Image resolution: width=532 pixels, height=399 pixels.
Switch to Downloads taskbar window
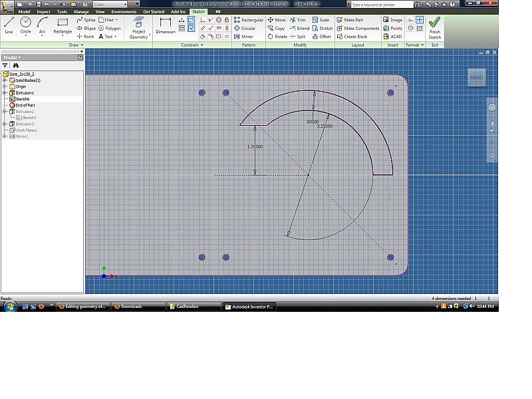click(x=138, y=307)
